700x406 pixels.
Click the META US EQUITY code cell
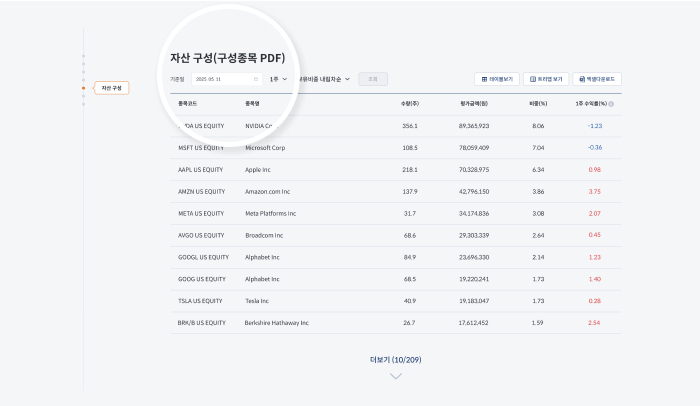pos(201,213)
